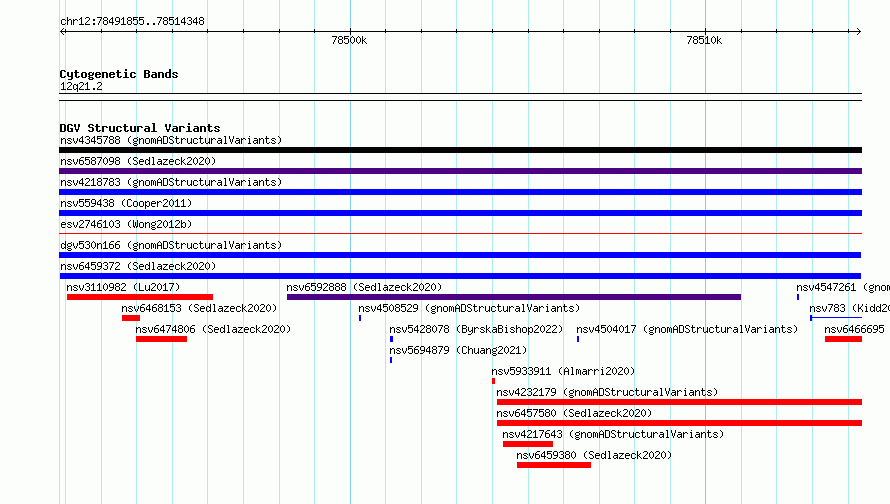Select the nsv4217643 red variant bar
This screenshot has width=890, height=504.
point(528,444)
